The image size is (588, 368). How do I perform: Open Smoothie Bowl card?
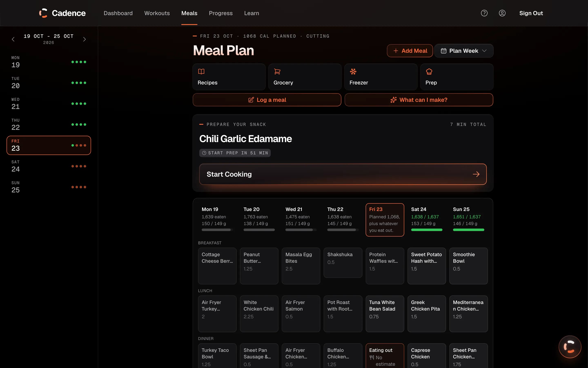tap(468, 266)
